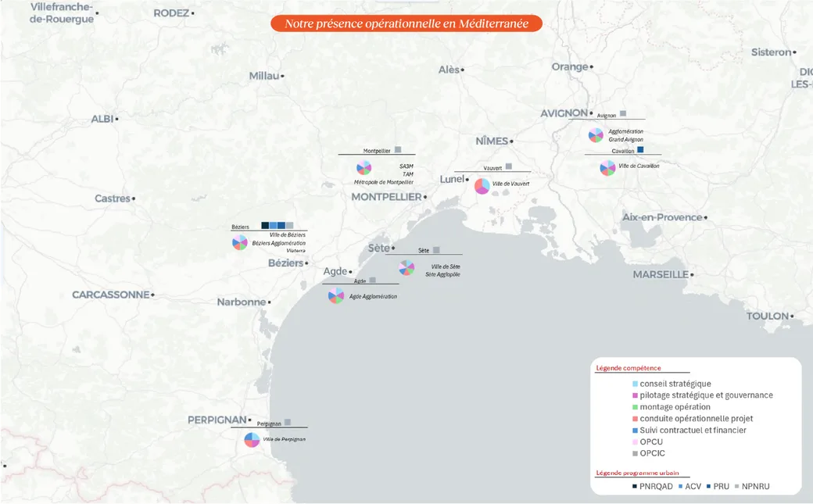Click the grey NPNRU square beside small Montpellier label
This screenshot has width=813, height=504.
(x=398, y=150)
